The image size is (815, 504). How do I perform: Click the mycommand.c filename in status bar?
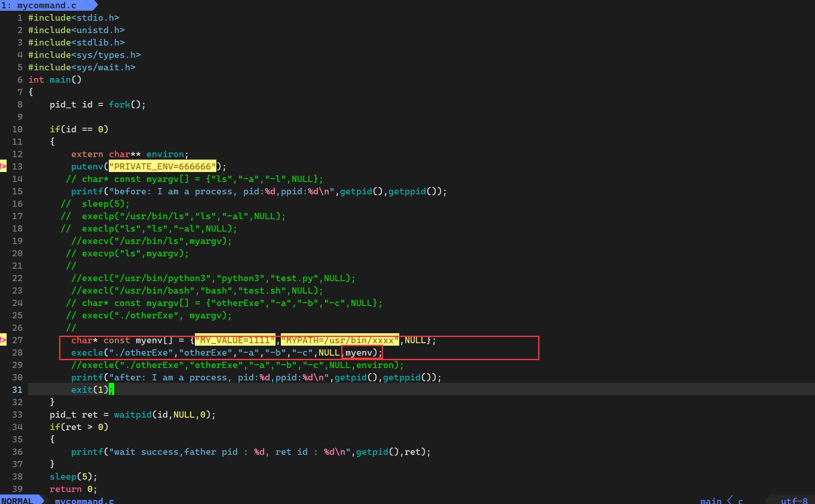click(84, 500)
